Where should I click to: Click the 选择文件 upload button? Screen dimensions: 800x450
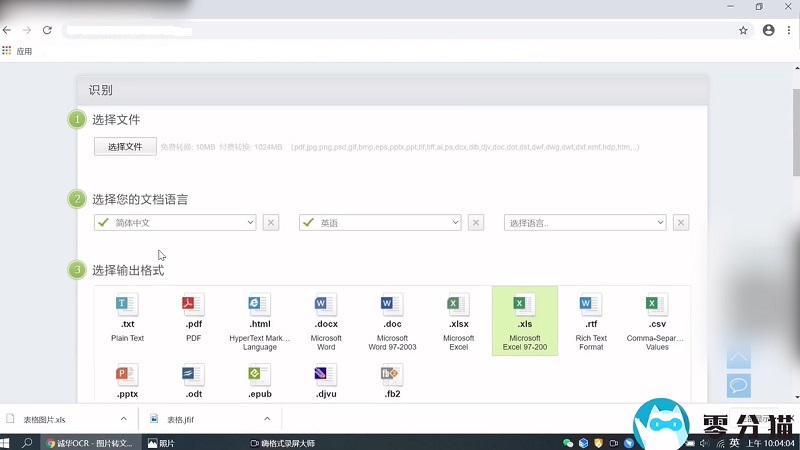[125, 147]
